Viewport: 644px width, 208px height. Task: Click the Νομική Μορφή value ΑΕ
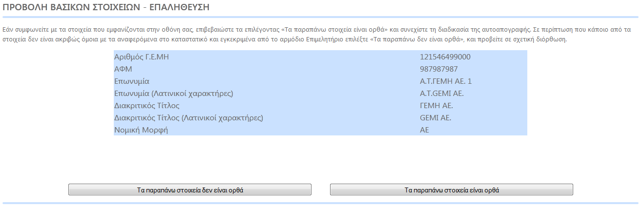click(424, 130)
